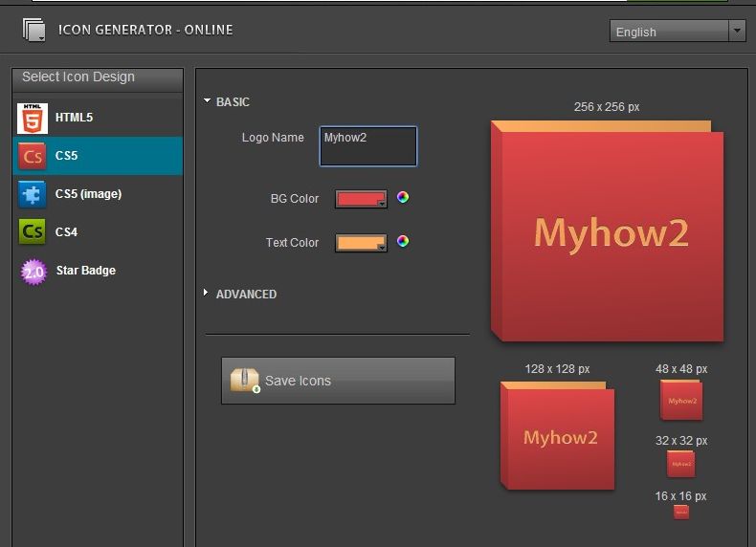The image size is (756, 547).
Task: Pick the green CS4 design icon
Action: [x=33, y=231]
